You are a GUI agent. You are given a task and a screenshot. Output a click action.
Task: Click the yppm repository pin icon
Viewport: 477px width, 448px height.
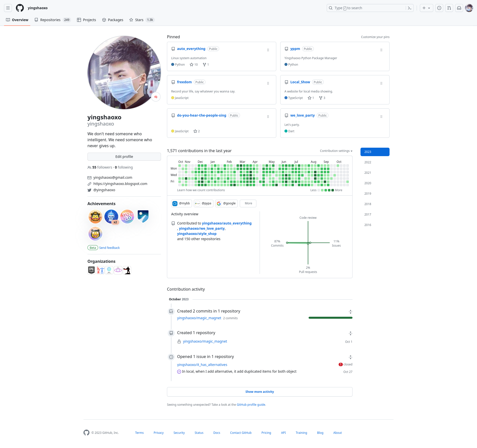coord(381,50)
